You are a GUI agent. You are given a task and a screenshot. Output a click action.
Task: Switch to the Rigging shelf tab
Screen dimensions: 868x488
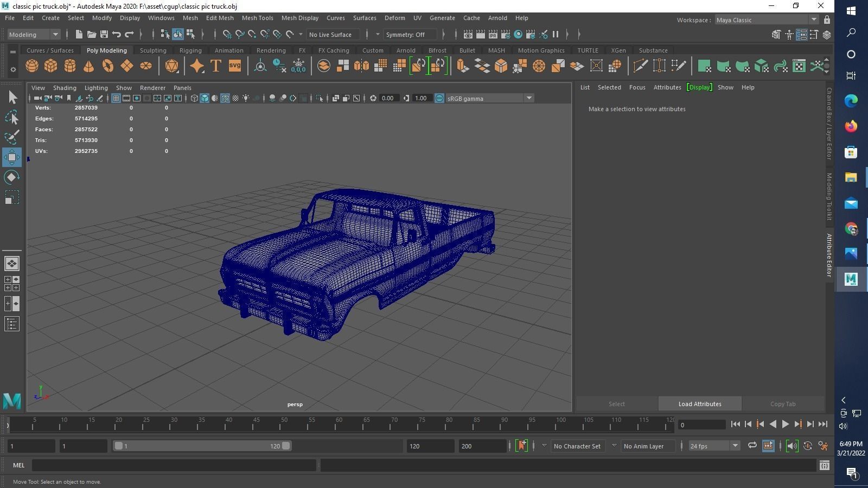tap(190, 50)
